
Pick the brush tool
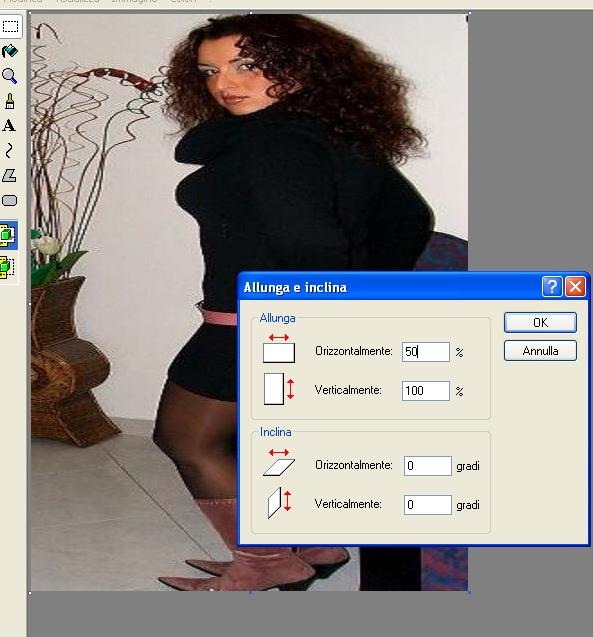[x=10, y=101]
